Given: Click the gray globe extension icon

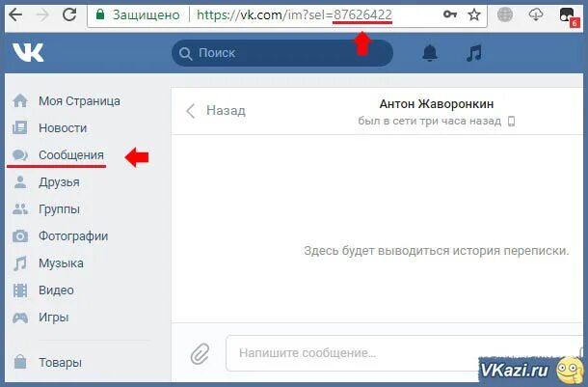Looking at the screenshot, I should coord(505,15).
